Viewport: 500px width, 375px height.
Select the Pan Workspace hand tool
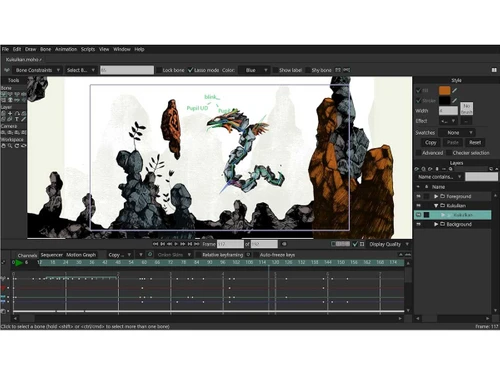point(4,146)
